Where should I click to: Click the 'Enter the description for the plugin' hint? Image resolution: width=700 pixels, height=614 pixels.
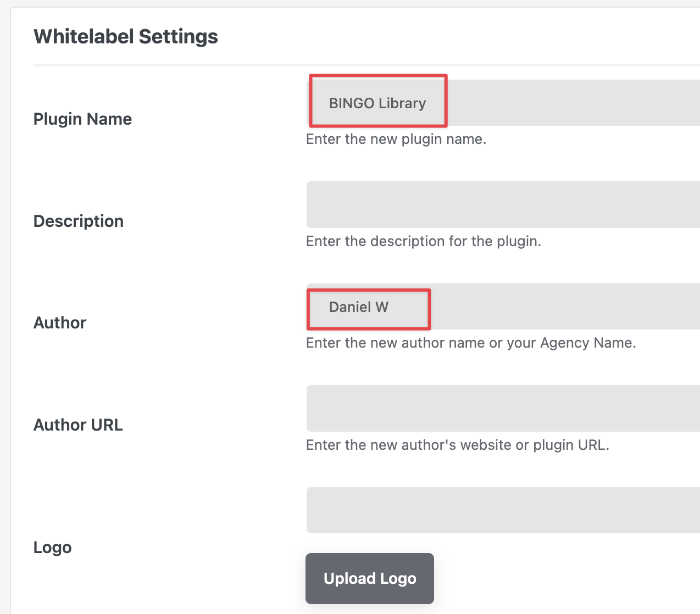coord(424,241)
